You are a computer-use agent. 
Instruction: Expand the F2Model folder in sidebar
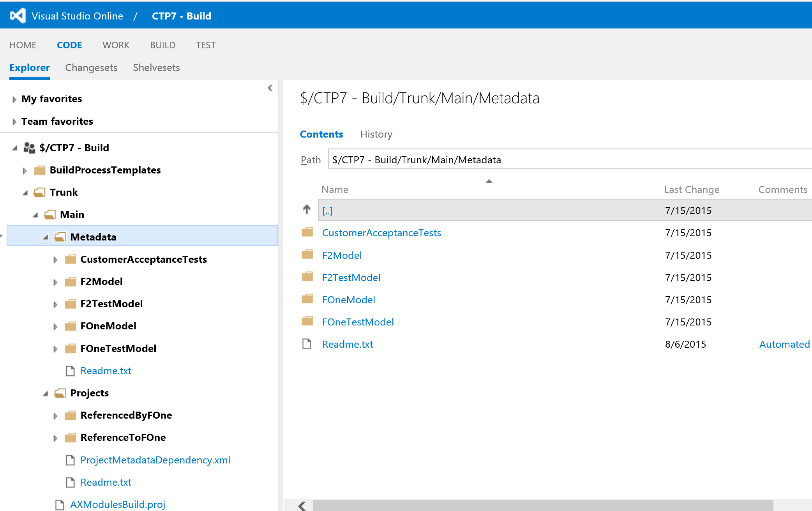[56, 281]
